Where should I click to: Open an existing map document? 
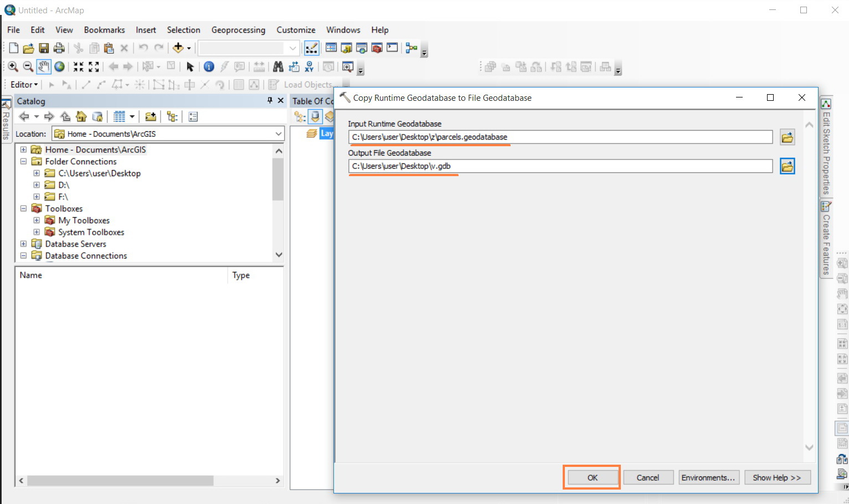click(28, 48)
